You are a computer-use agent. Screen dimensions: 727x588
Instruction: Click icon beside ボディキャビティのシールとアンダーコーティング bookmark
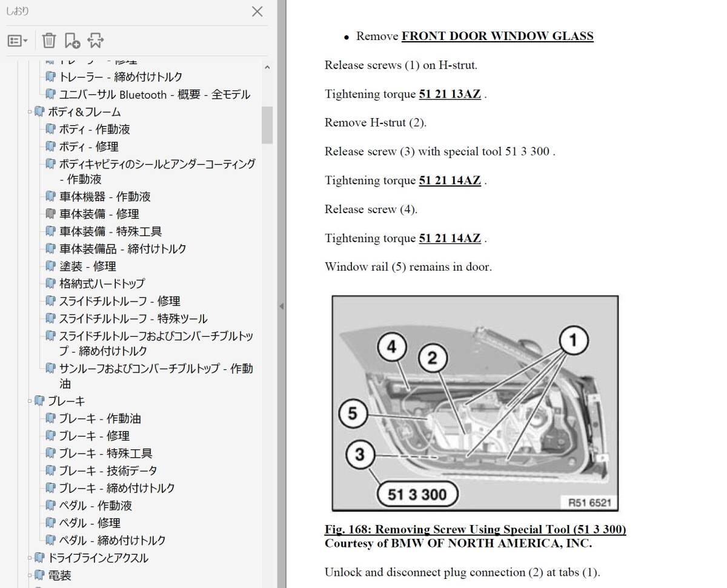[x=51, y=164]
